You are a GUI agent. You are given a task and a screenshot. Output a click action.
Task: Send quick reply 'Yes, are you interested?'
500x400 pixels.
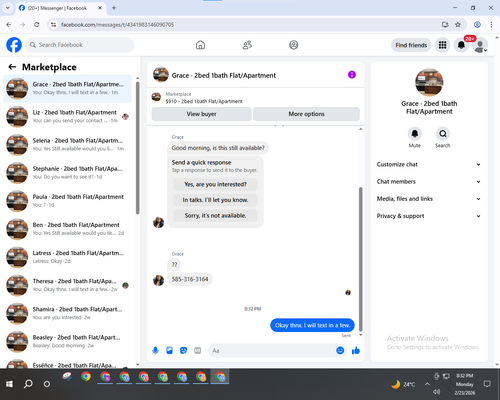click(x=215, y=184)
